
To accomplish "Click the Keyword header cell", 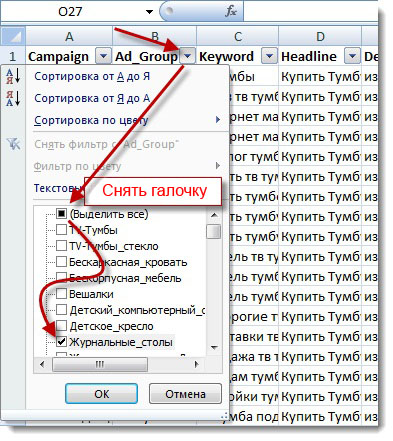I will pyautogui.click(x=238, y=56).
